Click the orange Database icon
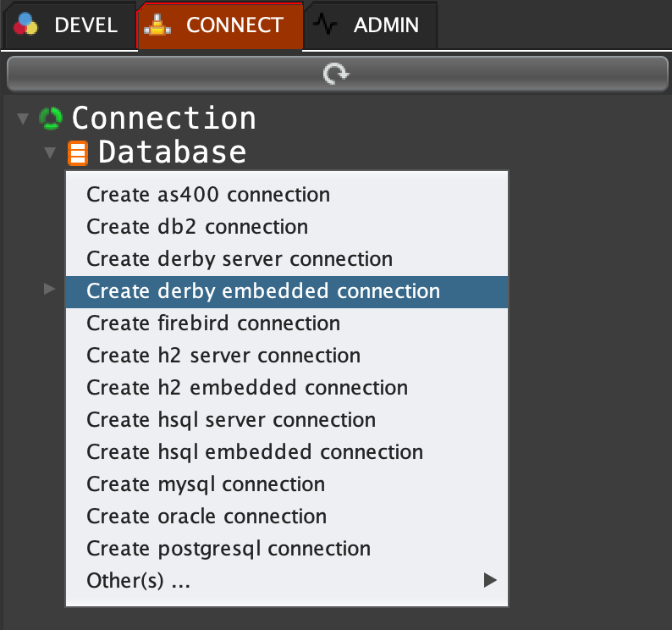Viewport: 672px width, 630px height. (x=78, y=153)
